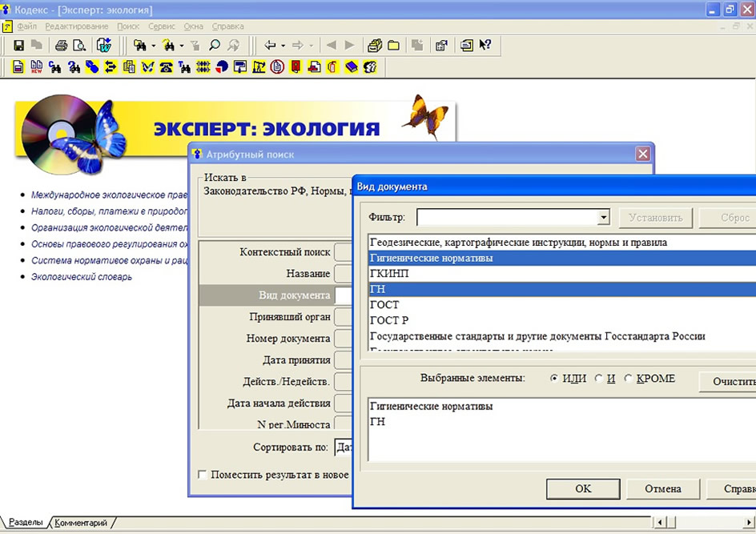Click the horizontal scrollbar right arrow
Image resolution: width=756 pixels, height=534 pixels.
click(x=748, y=523)
